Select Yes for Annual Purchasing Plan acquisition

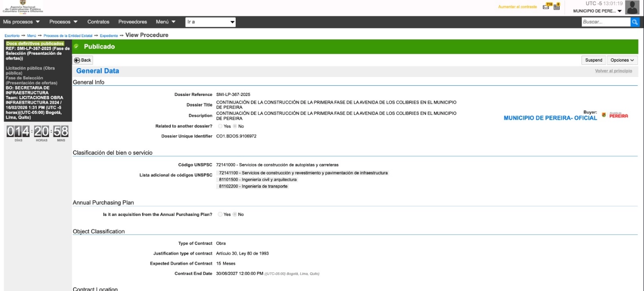(220, 215)
